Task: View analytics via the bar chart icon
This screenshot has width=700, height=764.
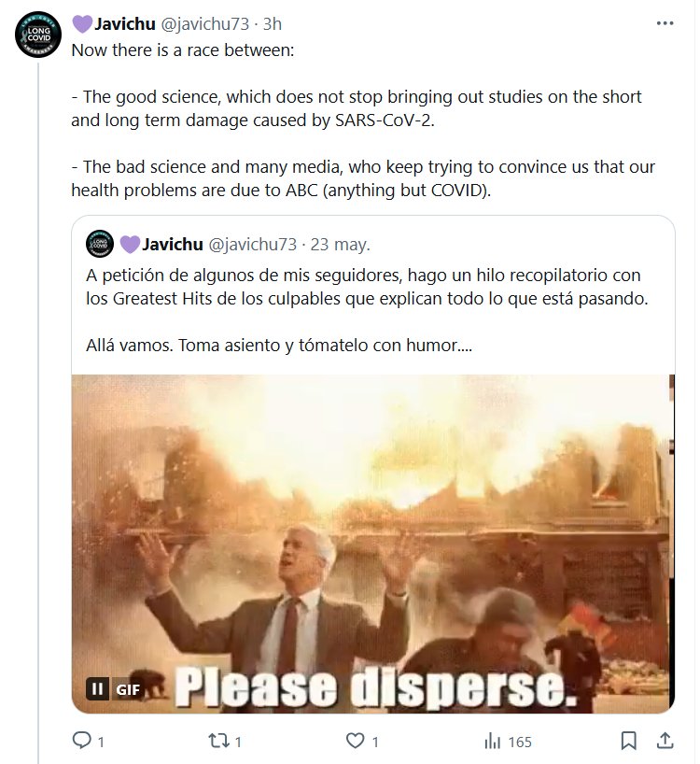Action: (492, 742)
